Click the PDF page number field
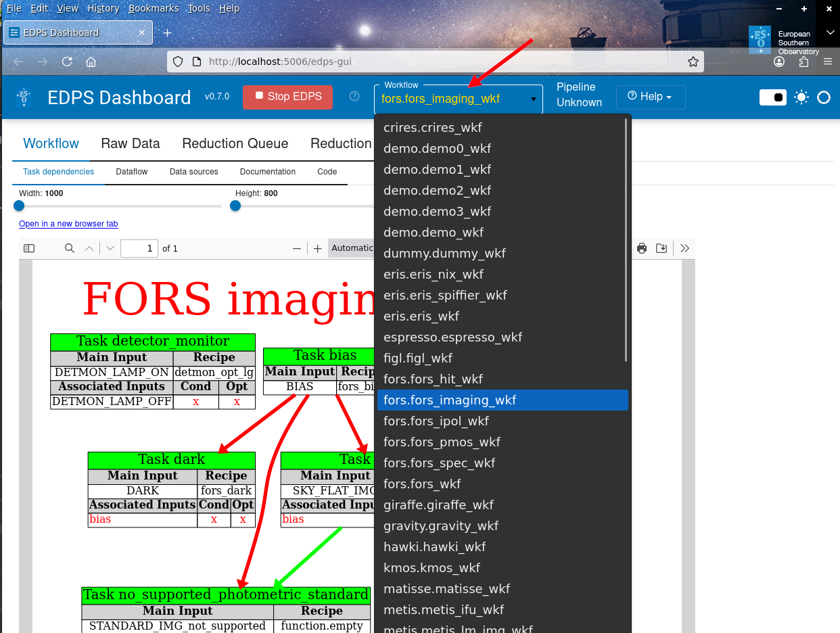 click(139, 248)
